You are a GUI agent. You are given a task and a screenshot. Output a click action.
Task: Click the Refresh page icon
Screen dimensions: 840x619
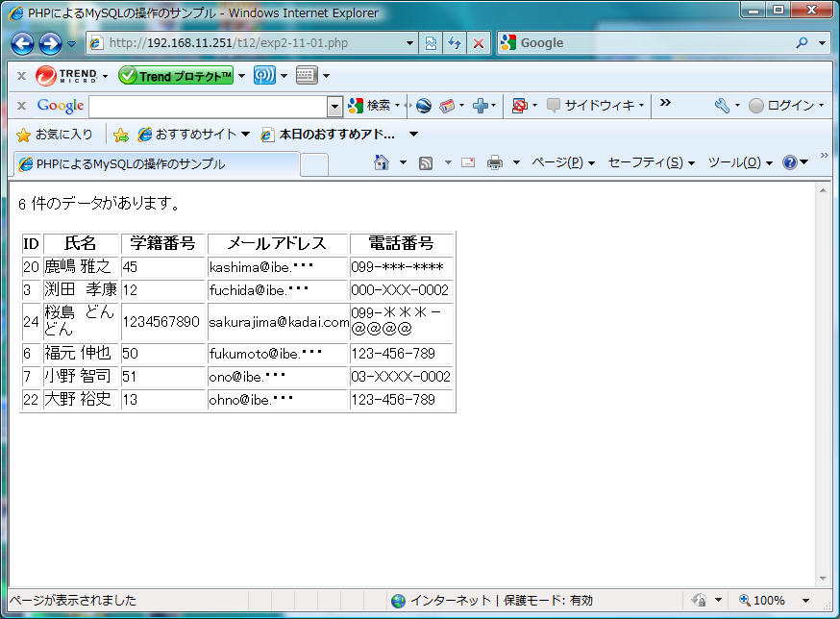point(455,43)
